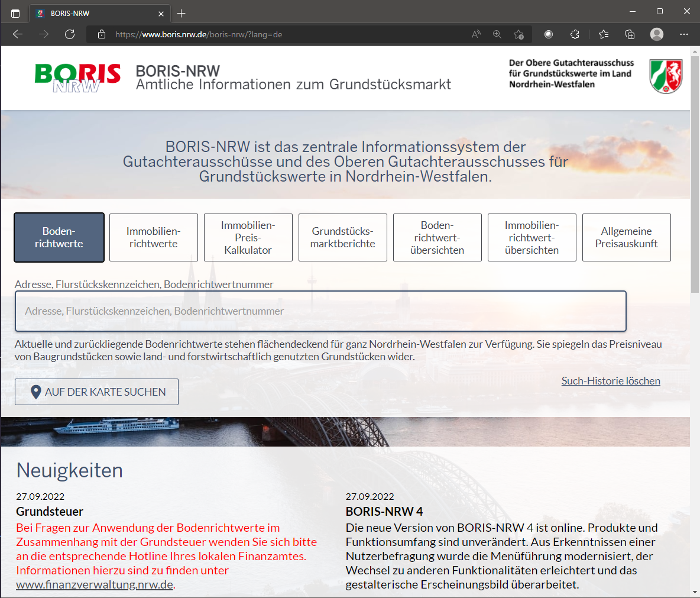Go forward to the next page

[44, 34]
